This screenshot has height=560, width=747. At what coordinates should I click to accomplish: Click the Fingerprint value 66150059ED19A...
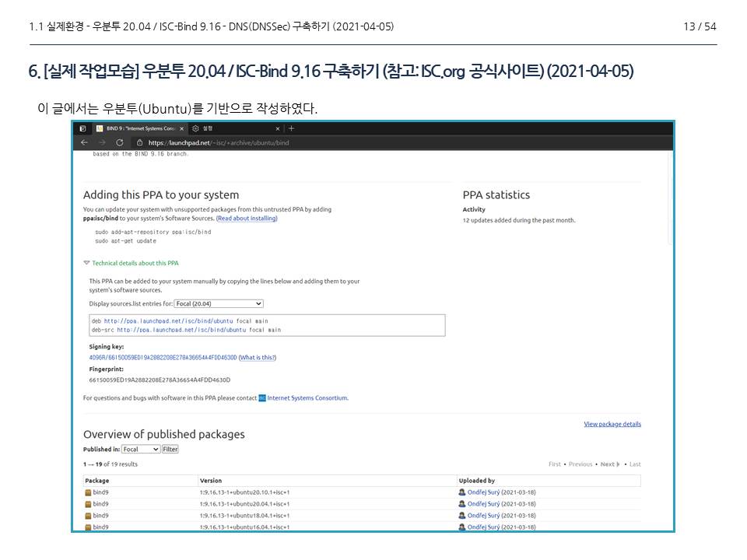160,380
